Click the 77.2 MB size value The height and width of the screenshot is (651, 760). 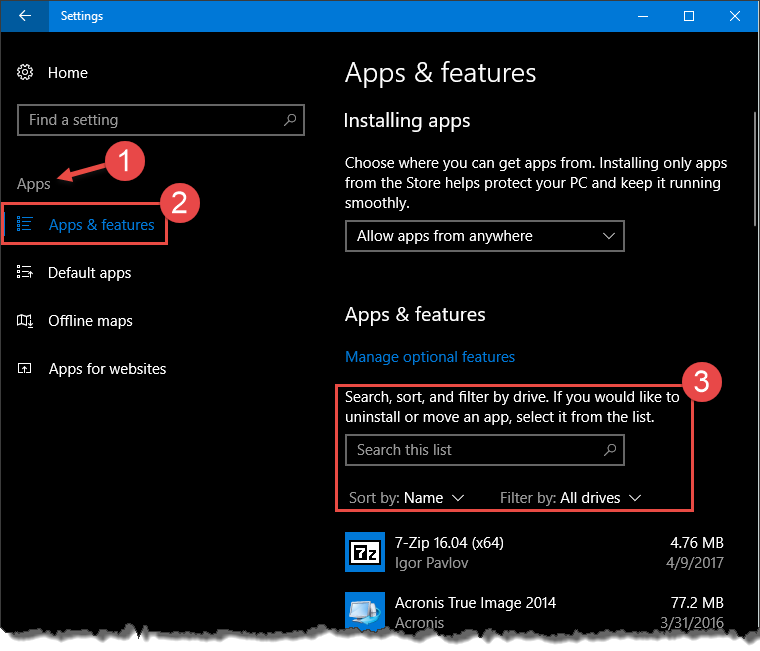(x=697, y=603)
